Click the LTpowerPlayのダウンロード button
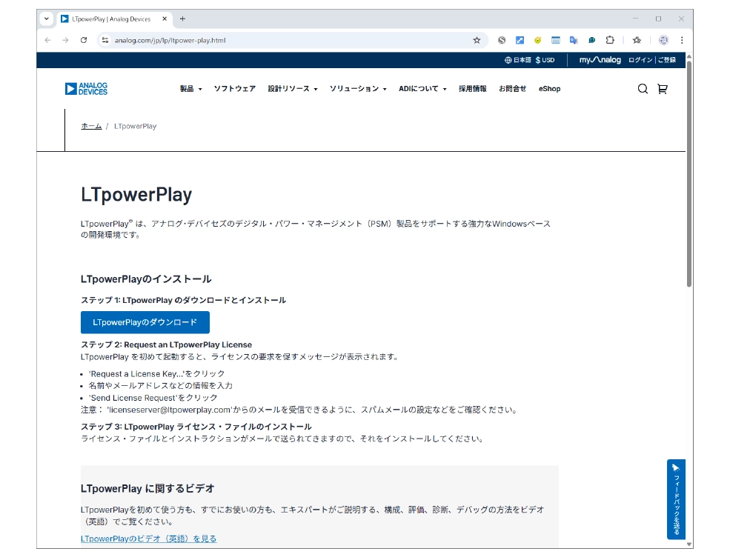The image size is (730, 560). (145, 323)
